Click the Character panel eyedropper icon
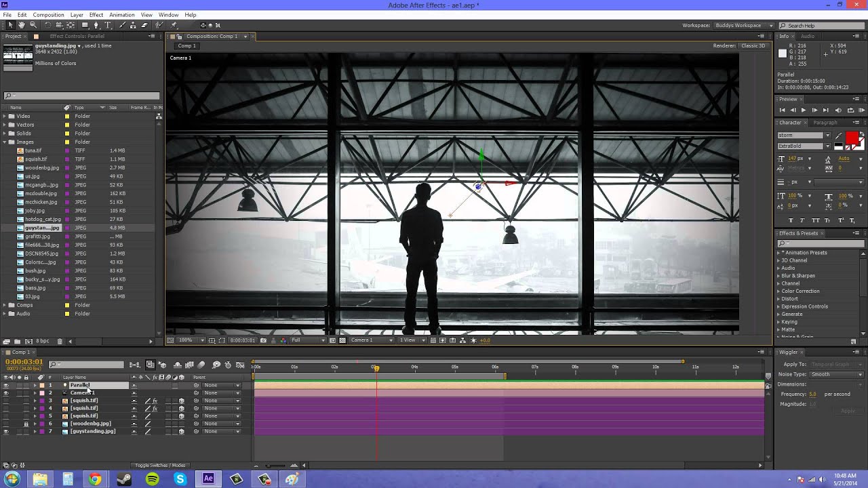 click(839, 136)
